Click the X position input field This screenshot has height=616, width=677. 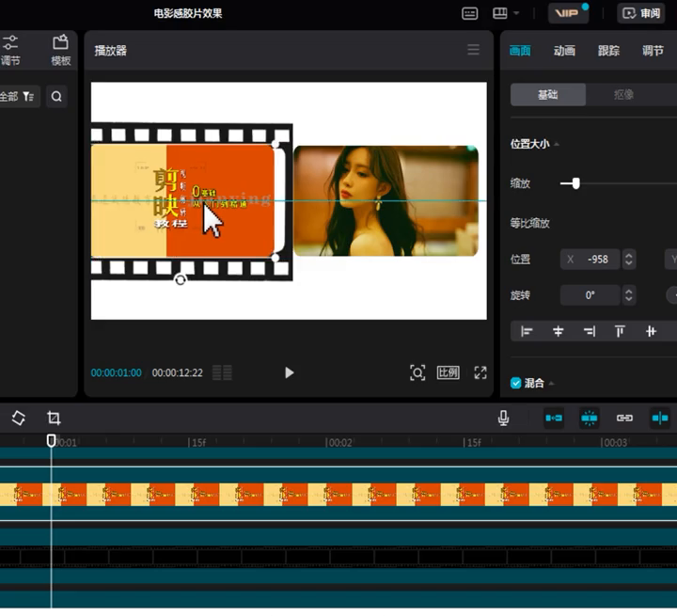point(590,260)
